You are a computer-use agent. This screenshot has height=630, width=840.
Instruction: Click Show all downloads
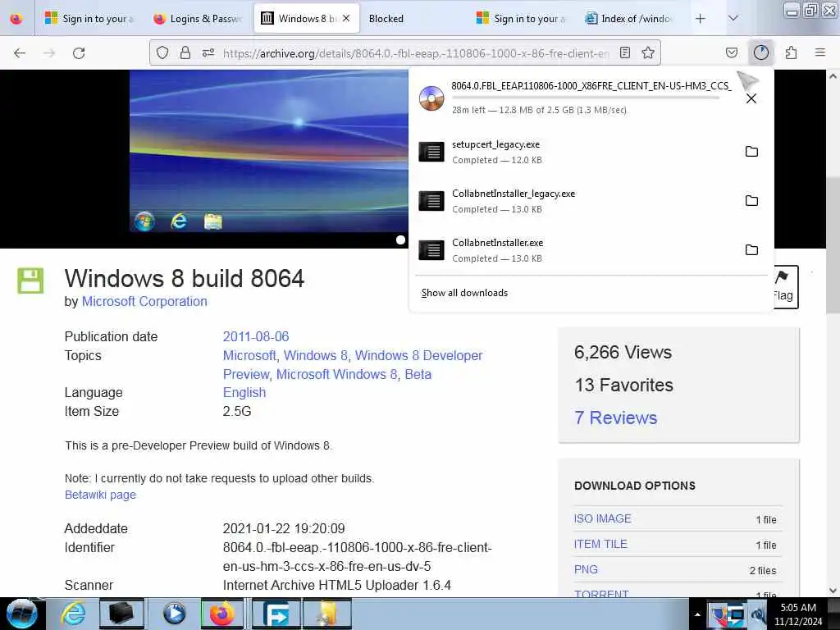coord(464,293)
